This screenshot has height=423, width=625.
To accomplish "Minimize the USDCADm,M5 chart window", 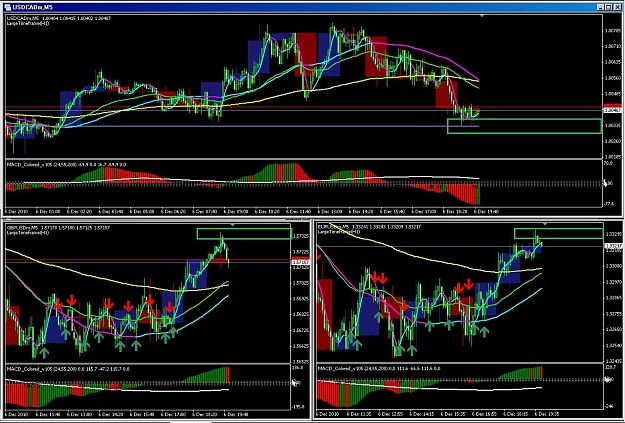I will pos(601,7).
